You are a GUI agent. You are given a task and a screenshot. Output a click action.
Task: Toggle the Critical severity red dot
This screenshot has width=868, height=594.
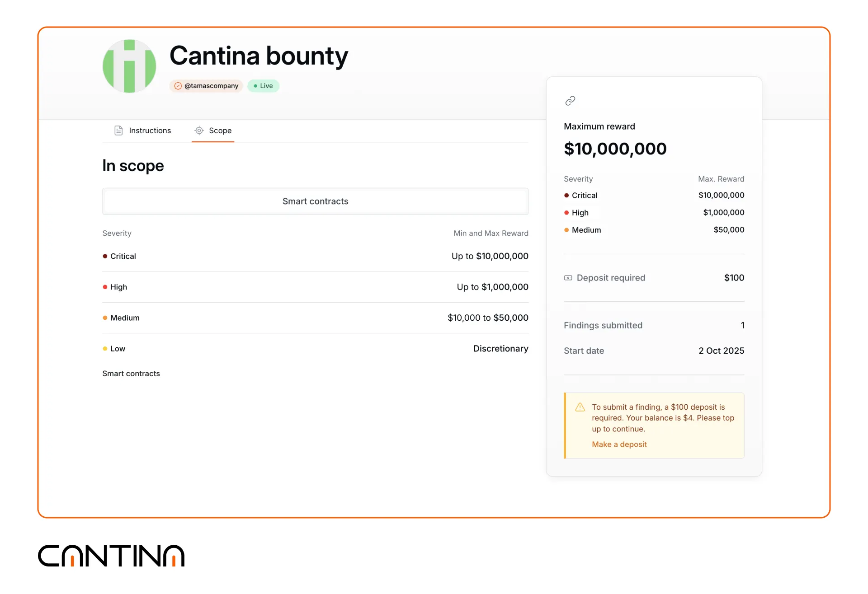click(105, 256)
